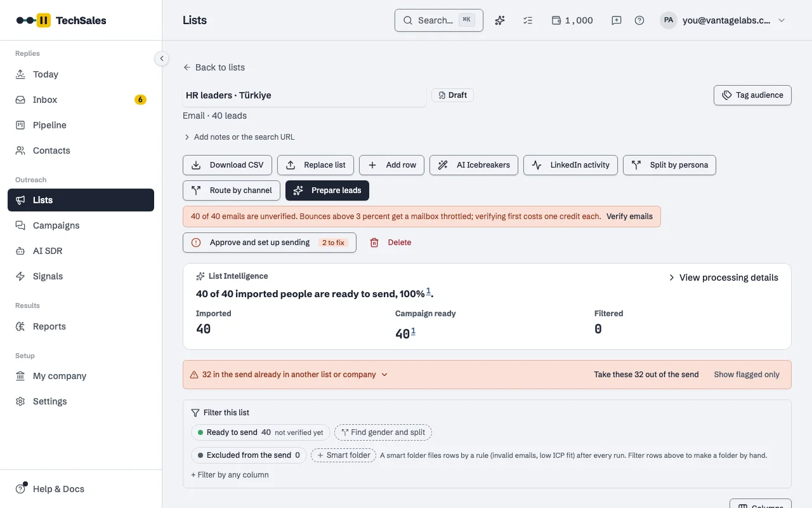This screenshot has width=812, height=508.
Task: Click Route by channel
Action: [x=232, y=190]
